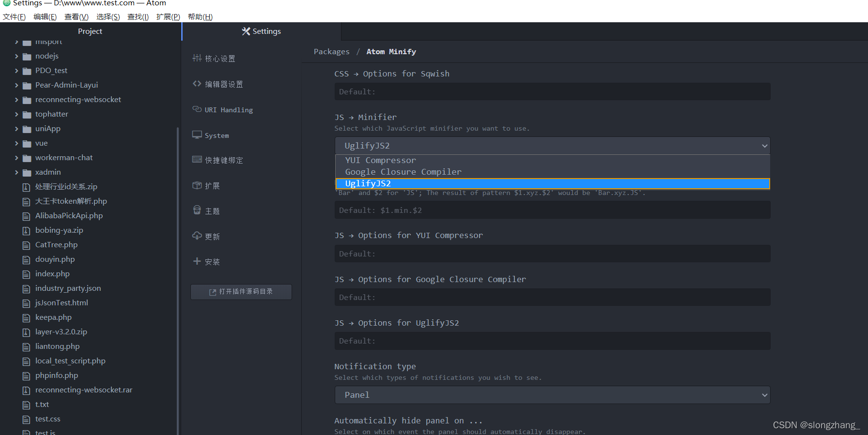Screen dimensions: 868x435
Task: Open liantong.php in the tree
Action: click(57, 346)
